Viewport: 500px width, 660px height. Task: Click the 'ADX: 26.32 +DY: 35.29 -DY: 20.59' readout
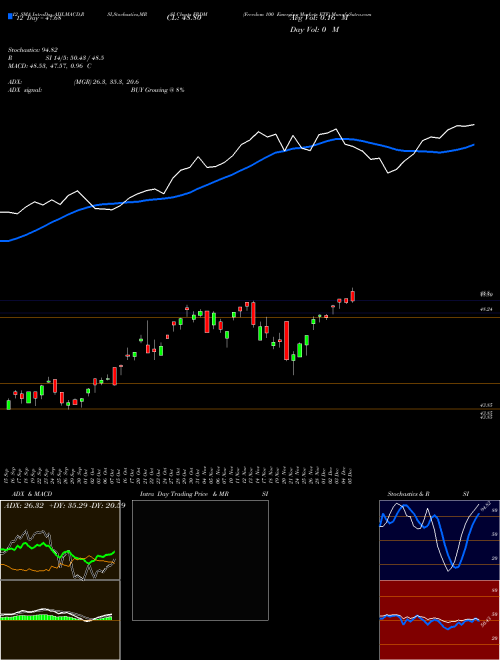tap(64, 505)
